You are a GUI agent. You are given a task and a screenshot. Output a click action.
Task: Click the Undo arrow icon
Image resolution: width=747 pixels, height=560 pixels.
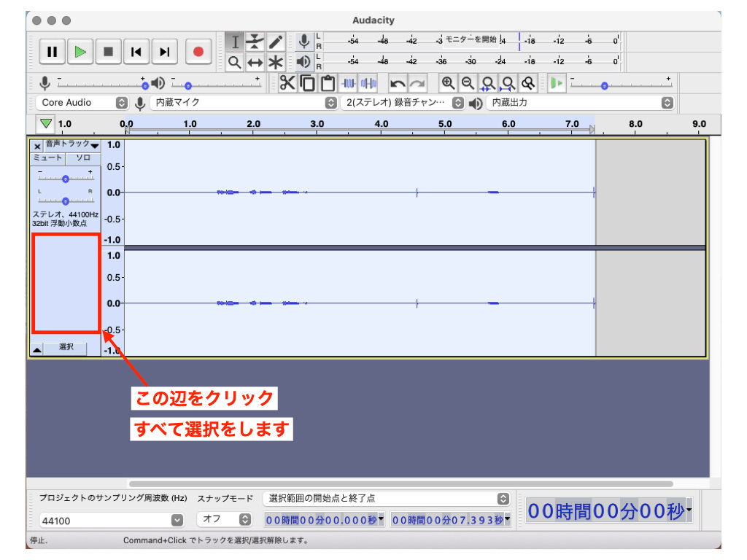pyautogui.click(x=398, y=83)
